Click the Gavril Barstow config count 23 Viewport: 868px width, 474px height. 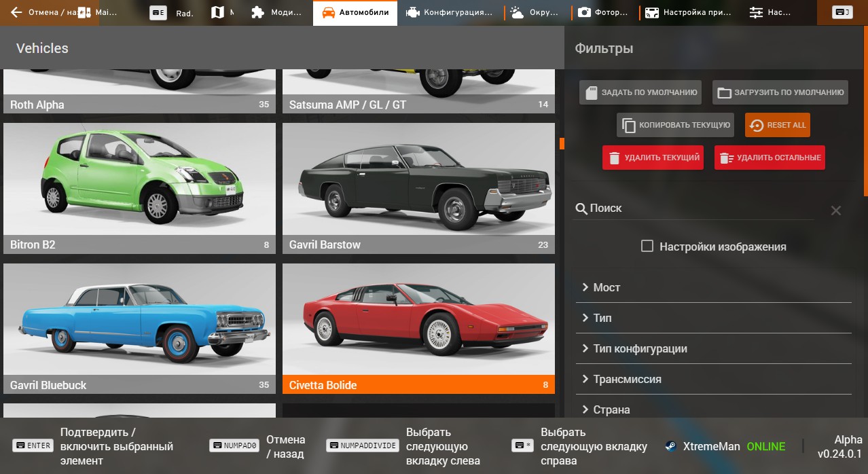click(x=543, y=245)
